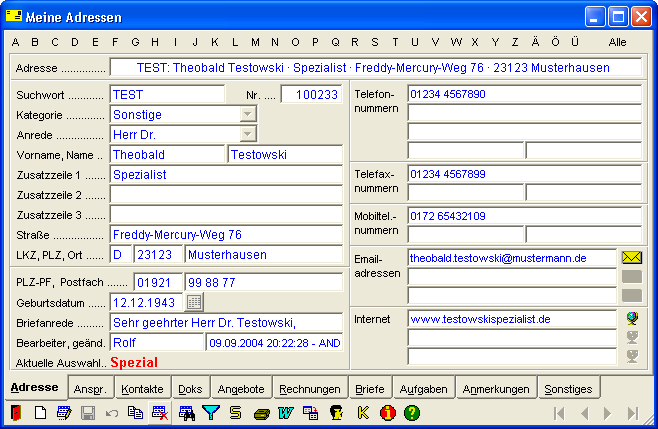
Task: Click the printer toolbar icon
Action: point(261,414)
